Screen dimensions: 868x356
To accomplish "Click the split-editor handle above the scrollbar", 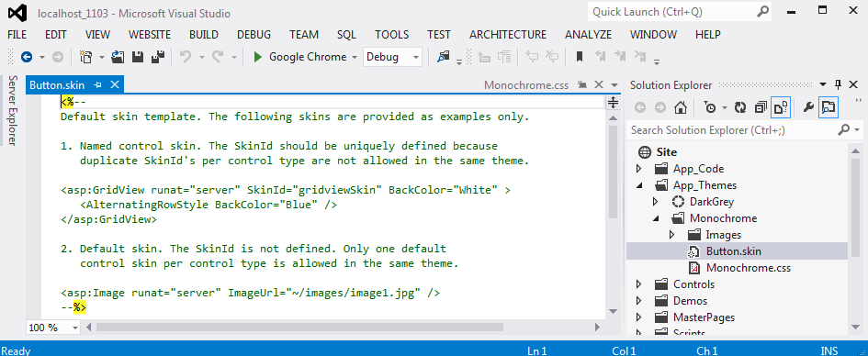I will pyautogui.click(x=613, y=102).
